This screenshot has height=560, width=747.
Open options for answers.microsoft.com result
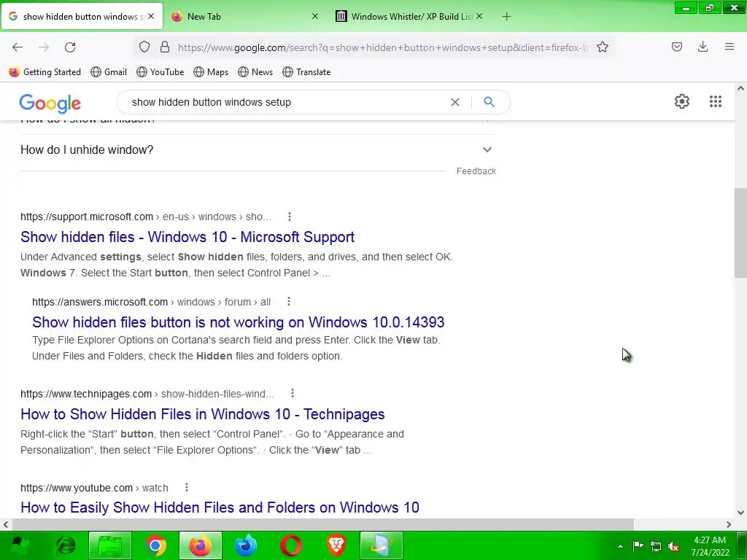(x=288, y=301)
